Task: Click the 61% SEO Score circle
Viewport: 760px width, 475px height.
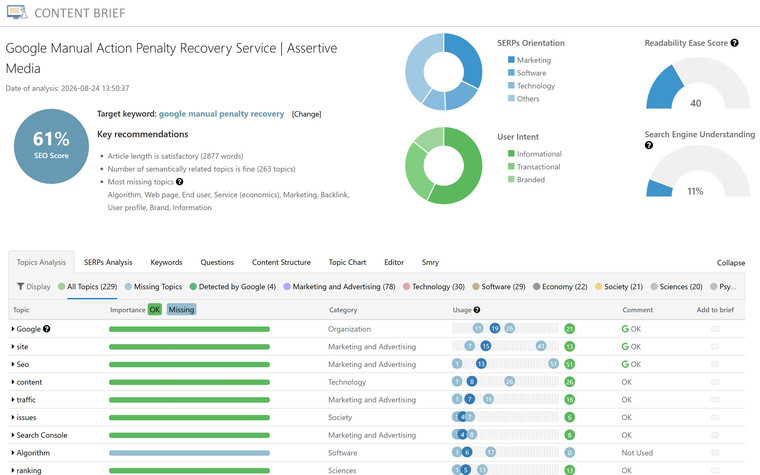Action: coord(51,146)
